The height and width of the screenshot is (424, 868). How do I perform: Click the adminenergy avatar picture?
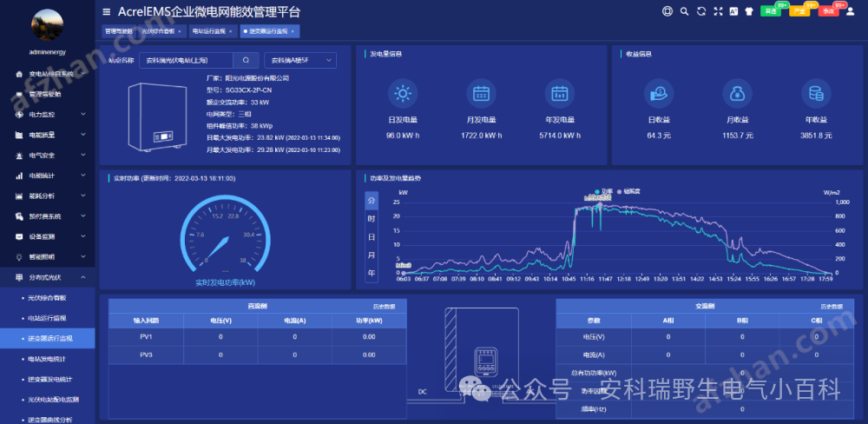(x=47, y=23)
